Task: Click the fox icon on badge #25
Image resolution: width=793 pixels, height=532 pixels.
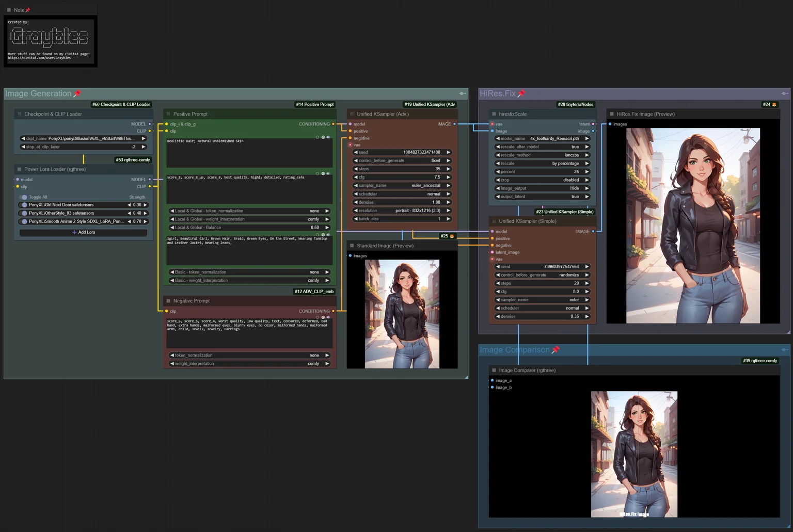Action: pyautogui.click(x=452, y=236)
